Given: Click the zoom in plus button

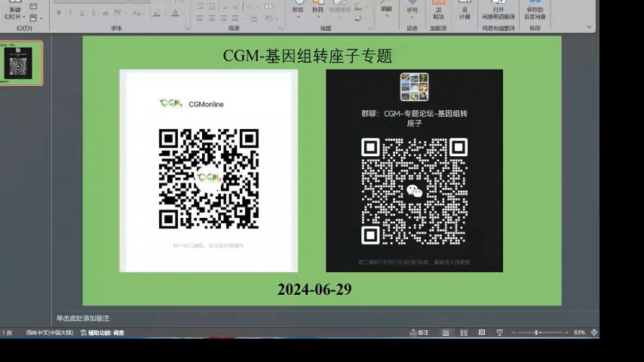Looking at the screenshot, I should tap(567, 333).
